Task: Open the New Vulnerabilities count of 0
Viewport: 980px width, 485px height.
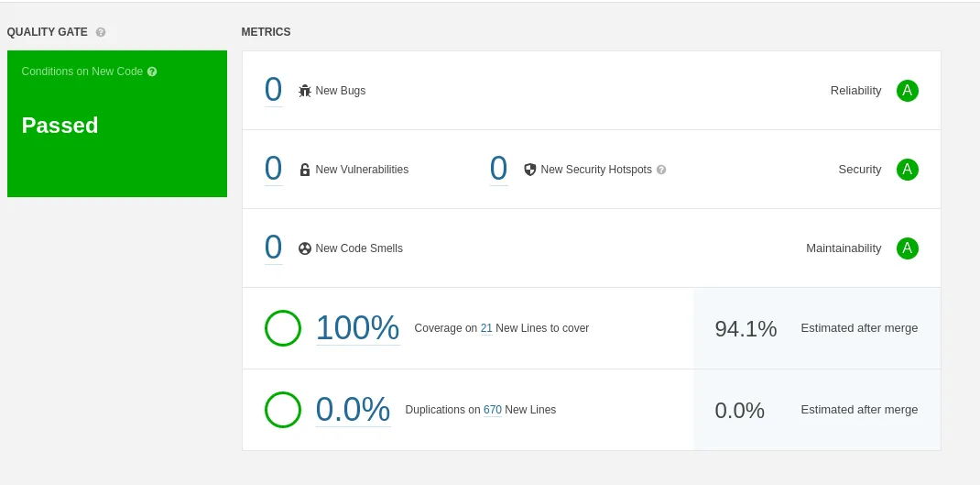Action: [x=273, y=169]
